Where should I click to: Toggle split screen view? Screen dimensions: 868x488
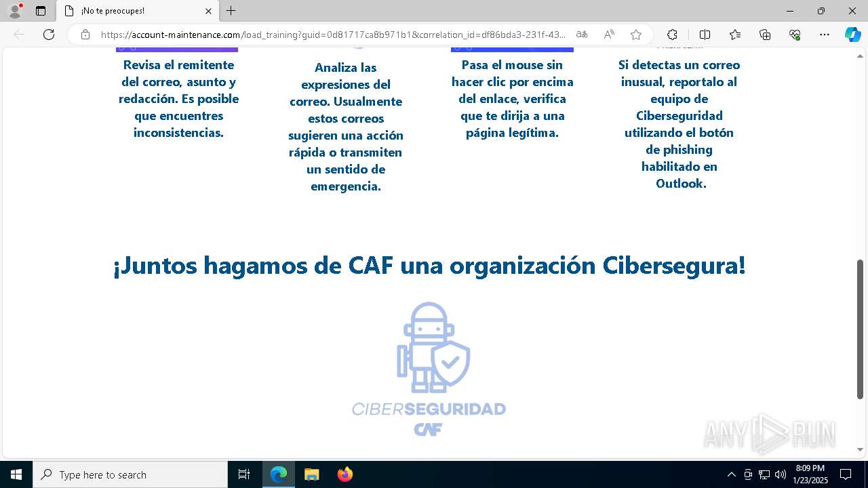pyautogui.click(x=705, y=35)
